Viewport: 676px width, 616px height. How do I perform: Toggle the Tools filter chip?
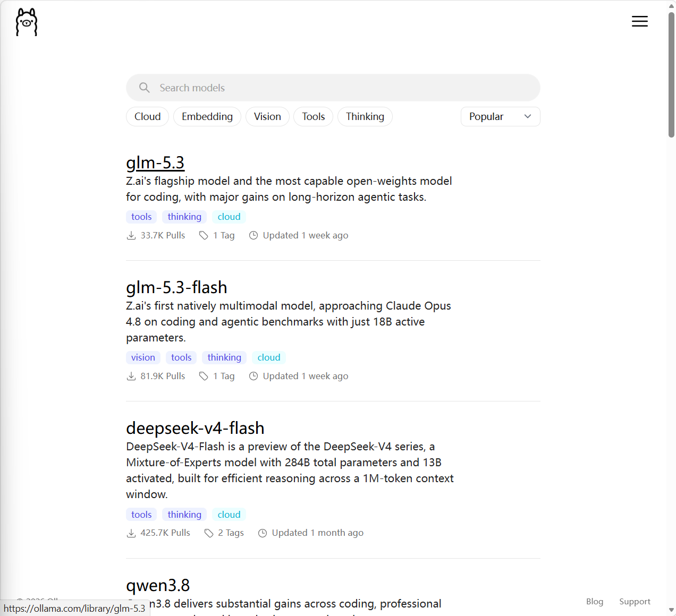pyautogui.click(x=314, y=117)
